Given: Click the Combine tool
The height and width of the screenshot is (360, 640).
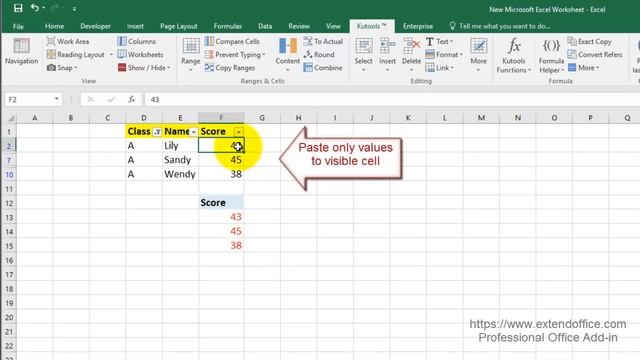Looking at the screenshot, I should [x=323, y=68].
